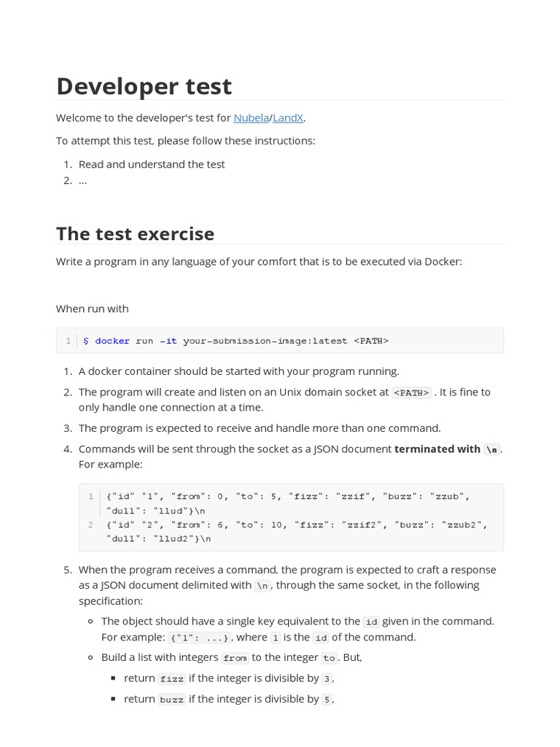Click the inline "fizz" code after return

tap(172, 678)
